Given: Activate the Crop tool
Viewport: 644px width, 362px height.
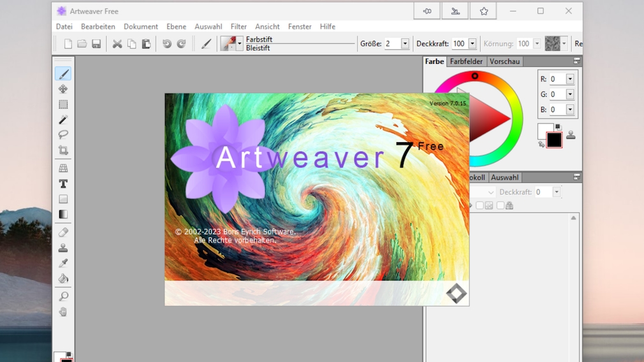Looking at the screenshot, I should click(x=63, y=150).
